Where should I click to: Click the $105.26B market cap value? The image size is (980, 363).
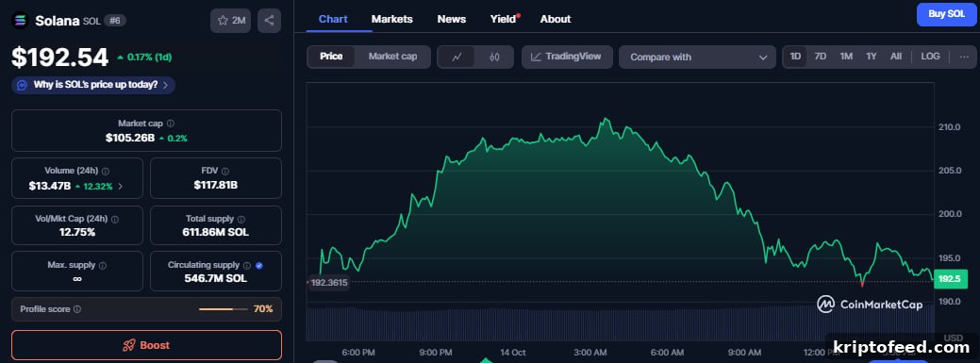click(130, 138)
